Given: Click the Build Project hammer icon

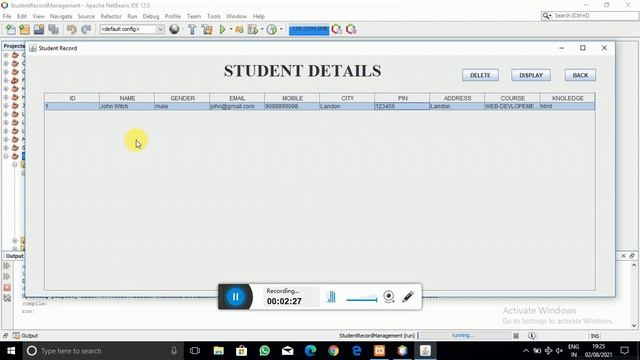Looking at the screenshot, I should click(x=192, y=29).
